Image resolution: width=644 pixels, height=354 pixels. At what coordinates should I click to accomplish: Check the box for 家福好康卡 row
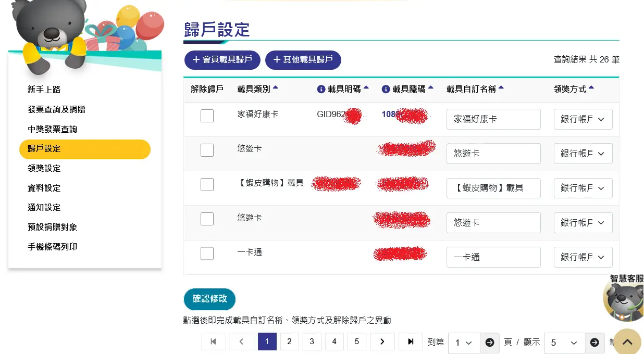(207, 116)
